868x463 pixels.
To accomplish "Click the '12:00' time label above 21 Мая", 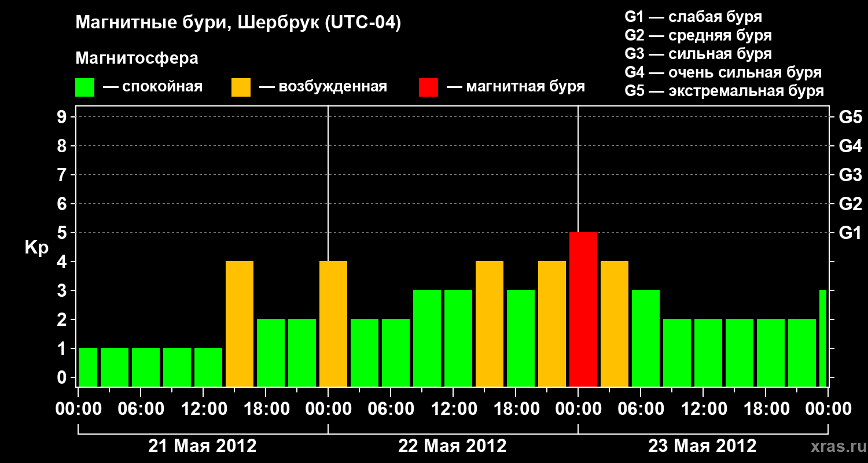I will point(204,409).
